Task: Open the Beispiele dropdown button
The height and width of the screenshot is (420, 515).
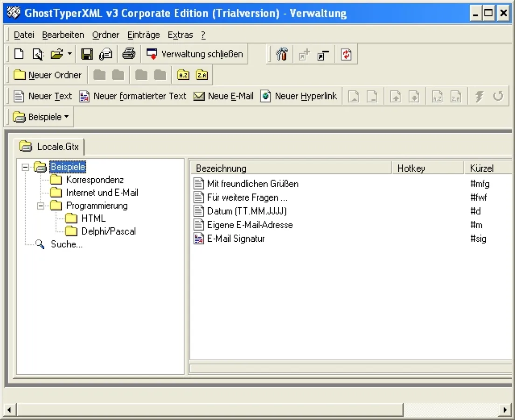Action: (x=41, y=117)
